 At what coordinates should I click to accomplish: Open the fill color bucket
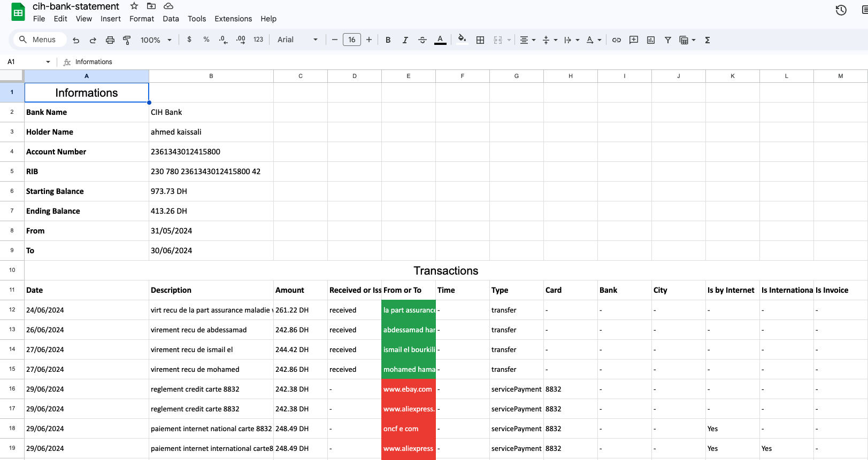[463, 39]
